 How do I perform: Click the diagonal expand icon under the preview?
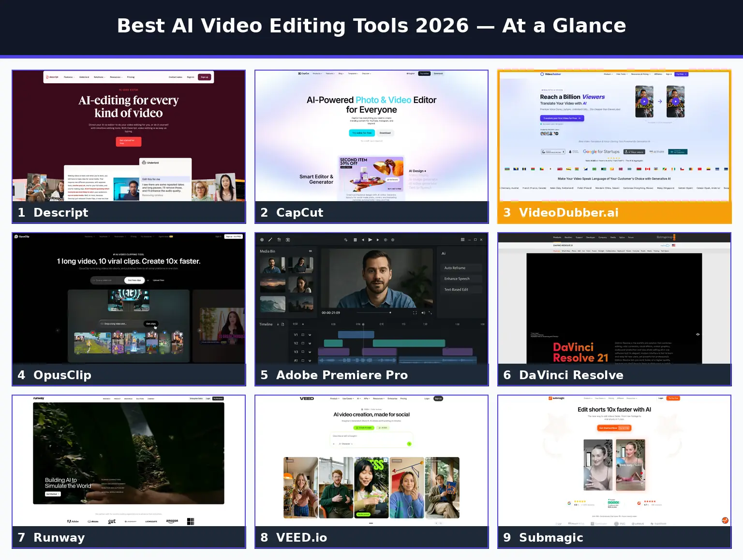pos(430,313)
